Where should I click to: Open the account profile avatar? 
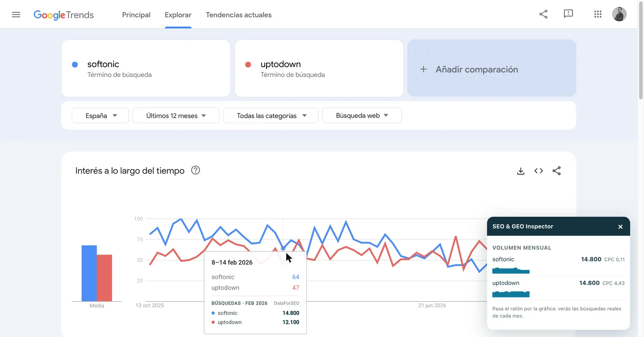coord(619,14)
